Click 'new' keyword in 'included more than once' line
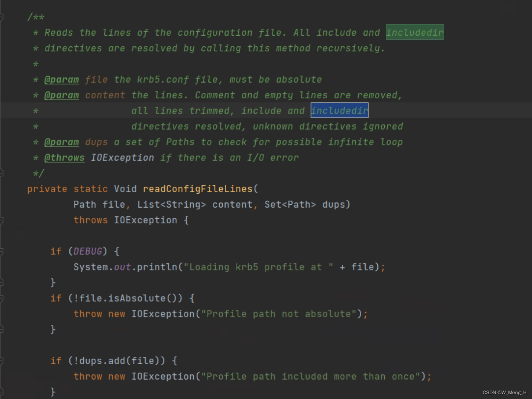The height and width of the screenshot is (399, 532). pos(116,376)
